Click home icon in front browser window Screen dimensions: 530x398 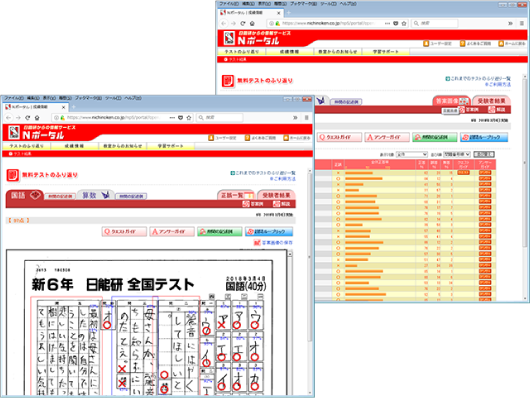pyautogui.click(x=37, y=118)
